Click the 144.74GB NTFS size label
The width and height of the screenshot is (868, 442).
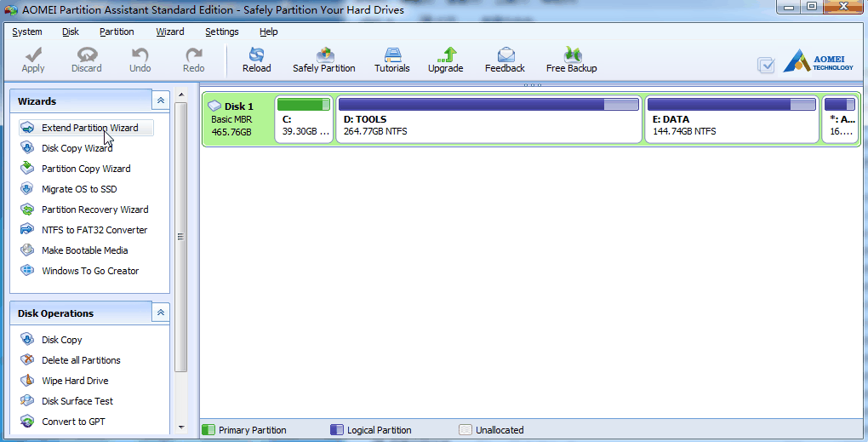click(684, 132)
